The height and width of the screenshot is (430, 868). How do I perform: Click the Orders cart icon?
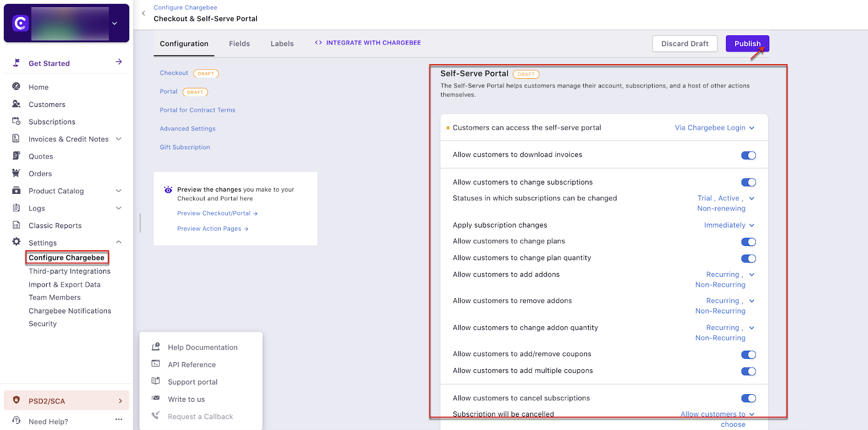point(16,173)
